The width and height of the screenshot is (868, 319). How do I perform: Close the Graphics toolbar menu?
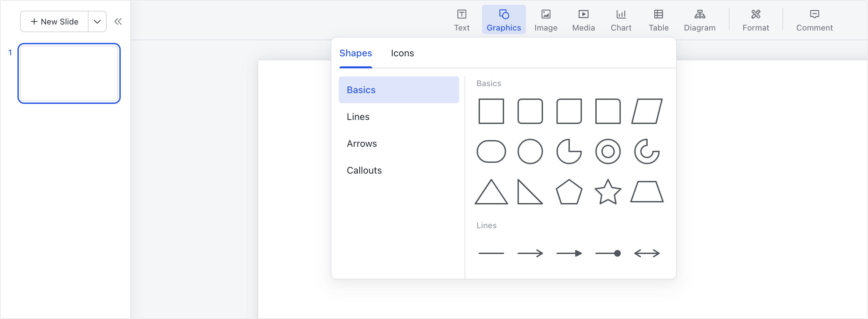(x=503, y=20)
